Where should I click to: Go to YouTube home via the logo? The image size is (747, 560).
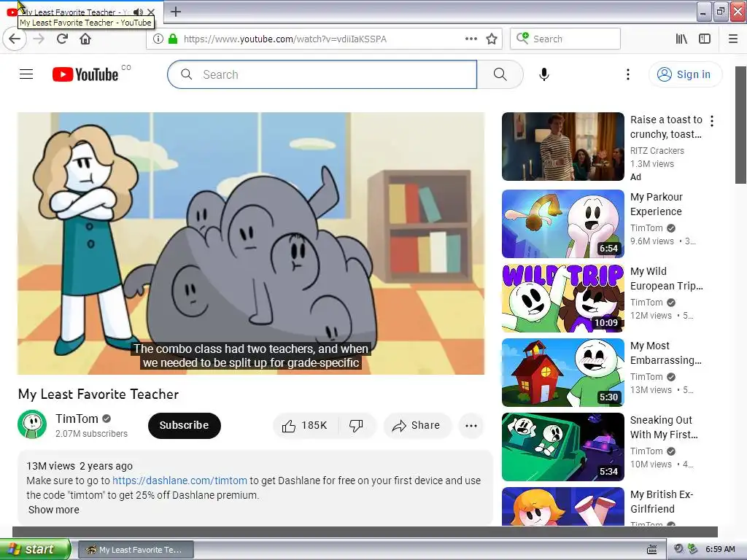85,74
